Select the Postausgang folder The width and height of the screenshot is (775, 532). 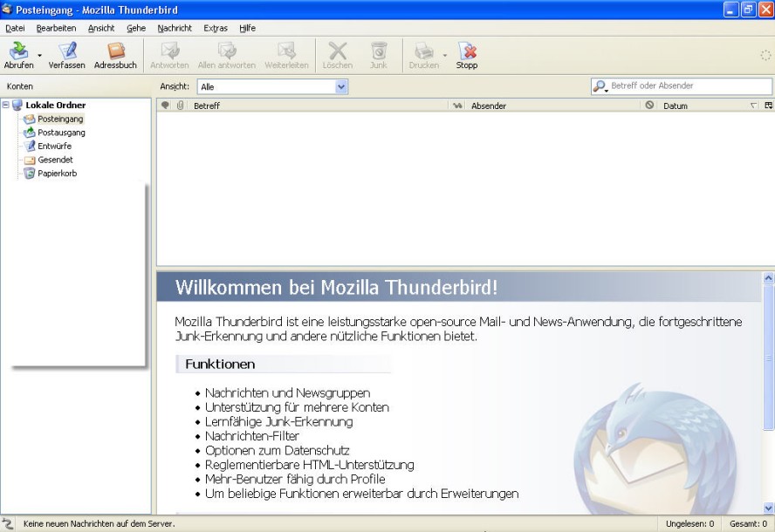click(x=61, y=133)
